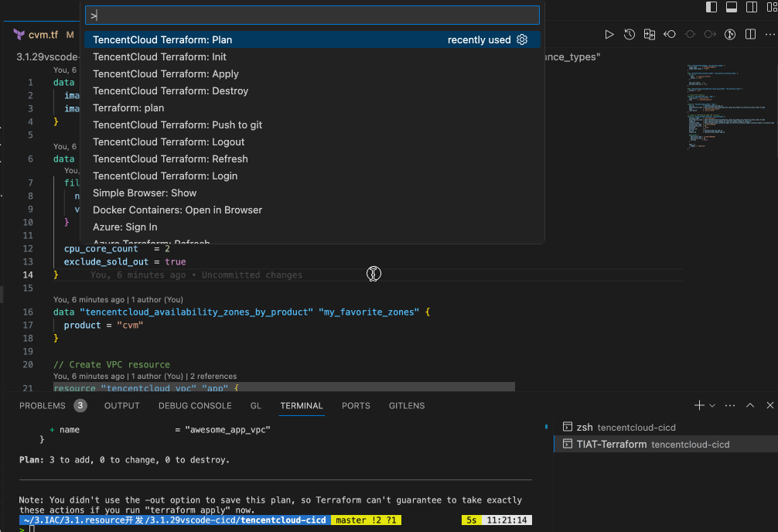Click the Run play icon in editor toolbar
Viewport: 778px width, 532px height.
coord(609,34)
